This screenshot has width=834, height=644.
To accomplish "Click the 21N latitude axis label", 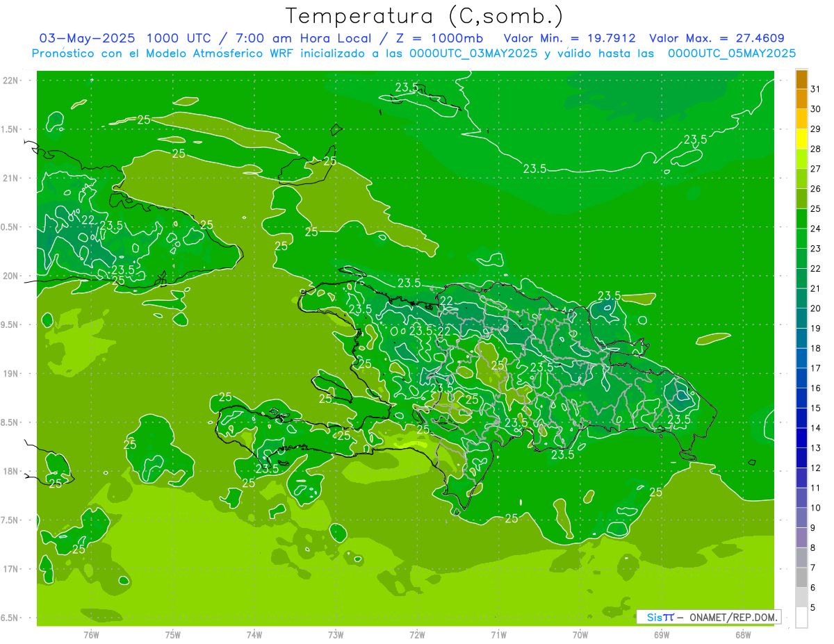I will pos(10,178).
